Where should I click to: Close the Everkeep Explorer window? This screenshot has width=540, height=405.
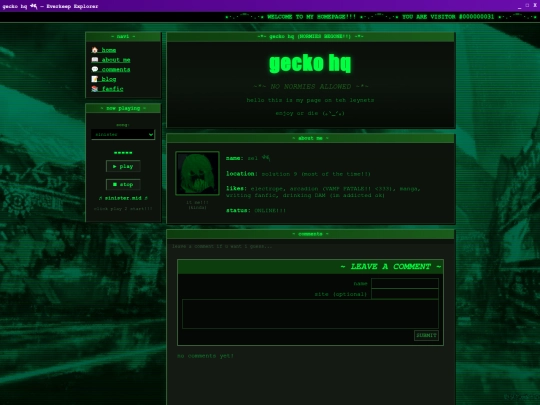(x=535, y=6)
